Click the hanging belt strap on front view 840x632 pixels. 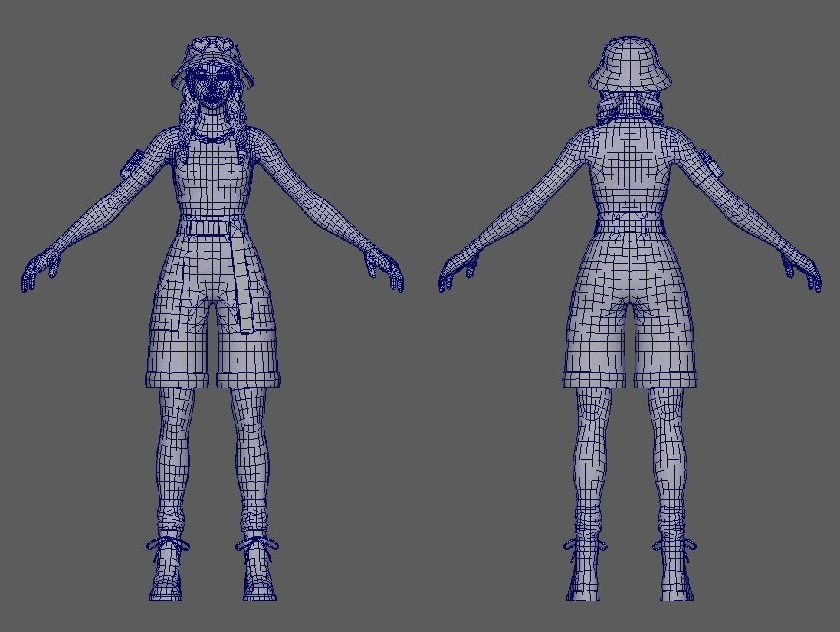241,280
